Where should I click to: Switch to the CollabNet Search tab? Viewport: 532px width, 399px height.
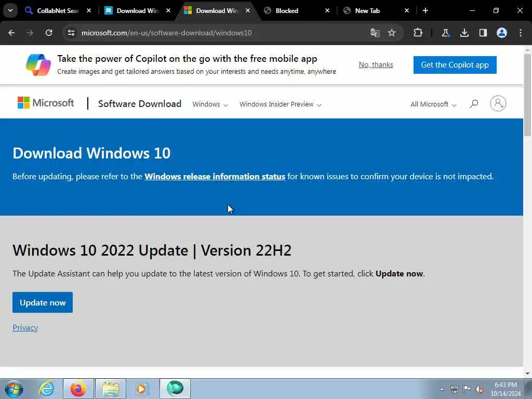tap(58, 10)
